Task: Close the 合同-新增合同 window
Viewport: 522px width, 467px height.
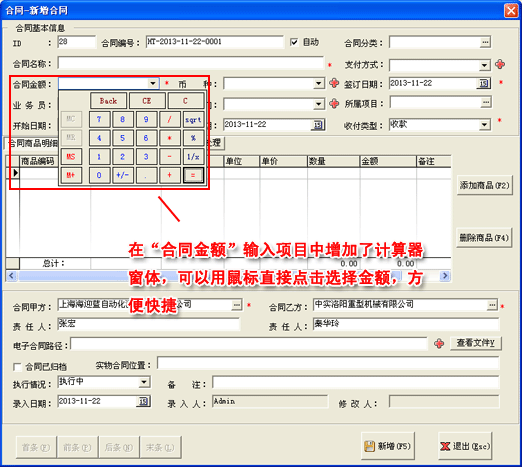Action: point(511,10)
